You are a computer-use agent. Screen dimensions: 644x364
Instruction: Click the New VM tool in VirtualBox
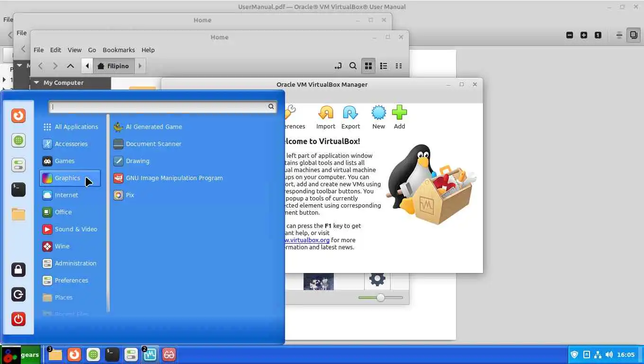[x=378, y=117]
